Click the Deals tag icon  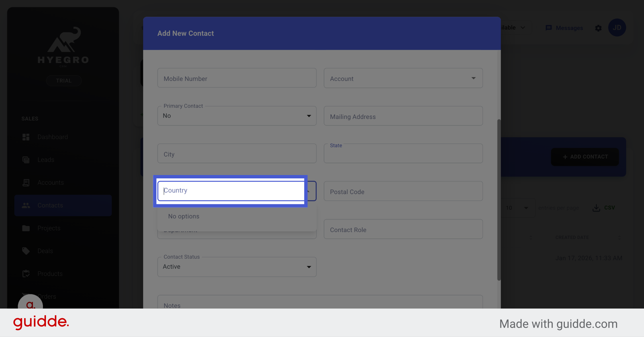(26, 251)
